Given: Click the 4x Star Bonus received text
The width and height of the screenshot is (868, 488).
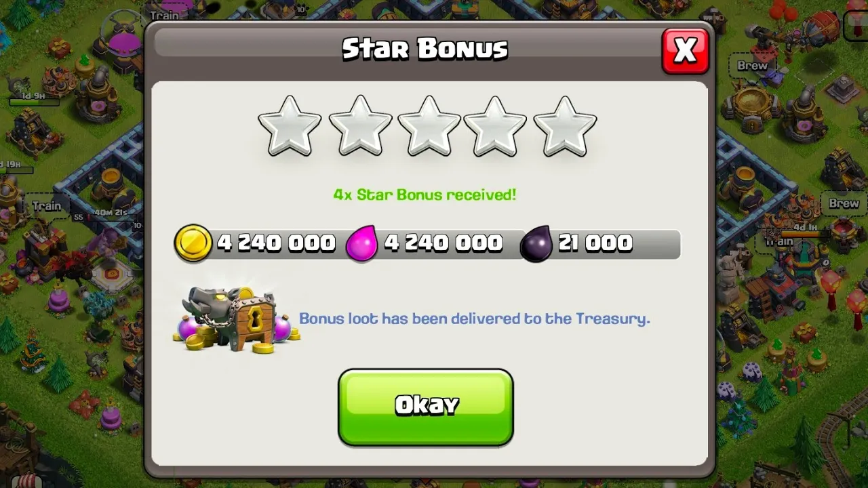Looking at the screenshot, I should [x=425, y=195].
